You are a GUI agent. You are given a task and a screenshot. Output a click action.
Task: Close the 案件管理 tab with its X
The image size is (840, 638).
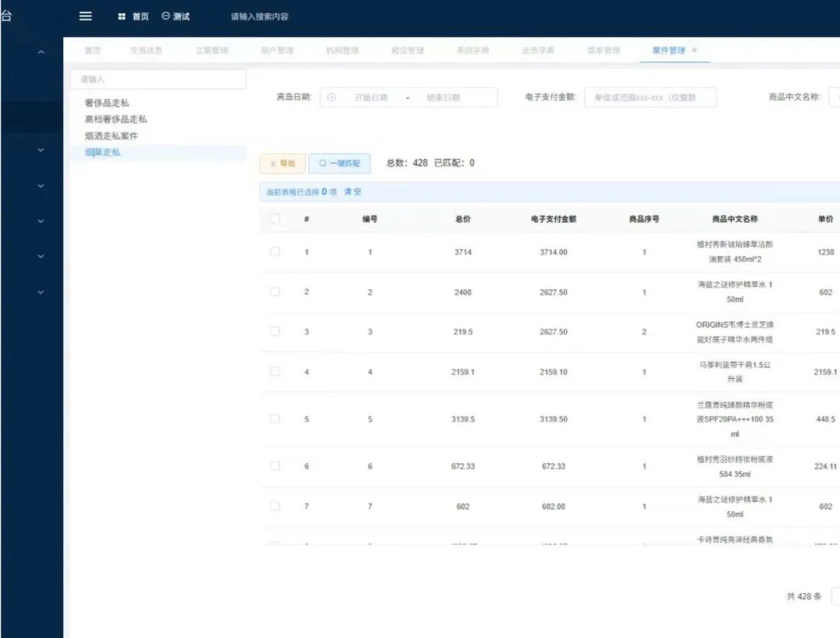695,51
